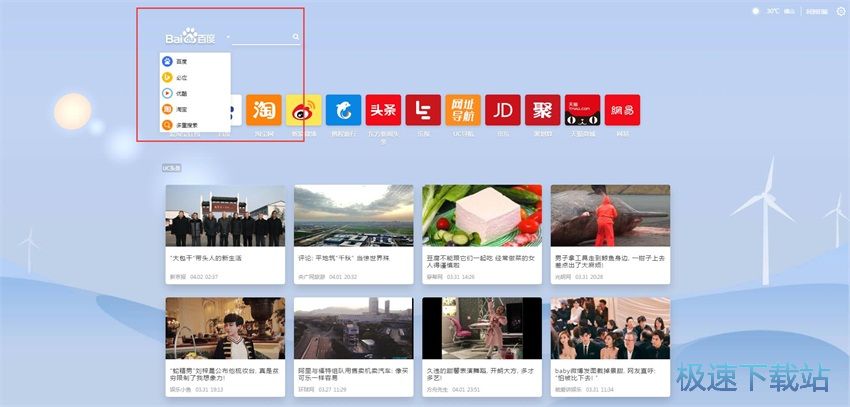The image size is (850, 407).
Task: Open the blue dolphin Ctrip shortcut tile
Action: click(343, 110)
